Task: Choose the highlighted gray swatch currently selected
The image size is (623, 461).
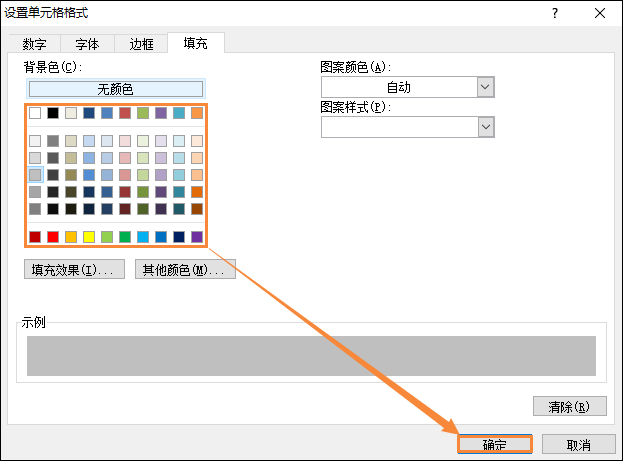Action: click(x=35, y=175)
